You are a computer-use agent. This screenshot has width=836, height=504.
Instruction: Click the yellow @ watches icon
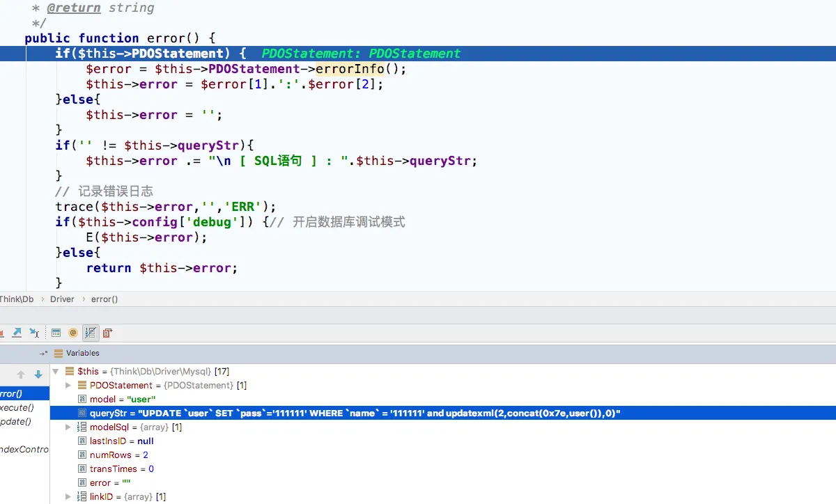point(72,333)
